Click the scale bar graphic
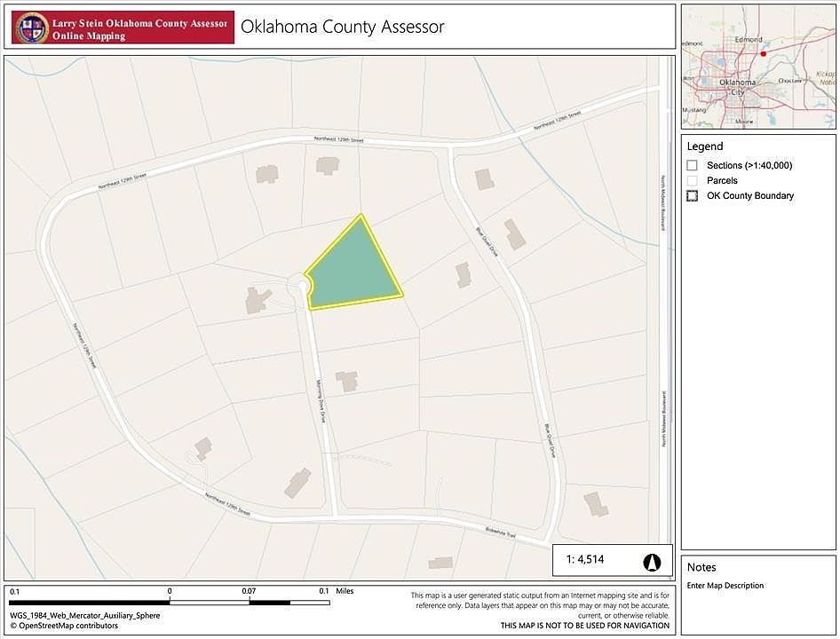Screen dimensions: 840x639 click(170, 603)
